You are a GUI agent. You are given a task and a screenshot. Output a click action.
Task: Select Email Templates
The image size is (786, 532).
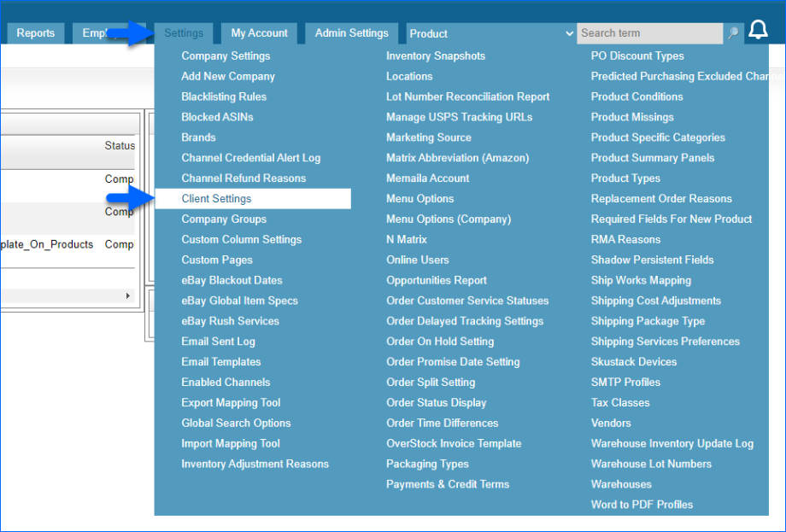tap(220, 361)
